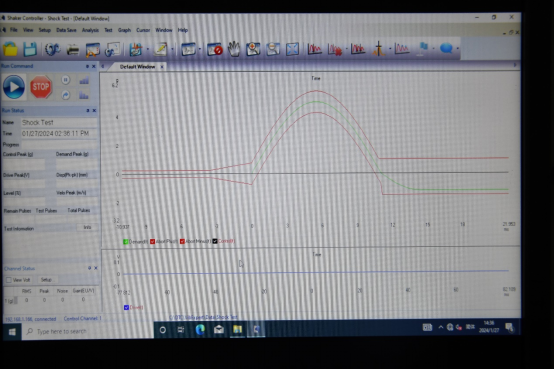Open the File menu
Screen dimensions: 554x370
tap(13, 30)
